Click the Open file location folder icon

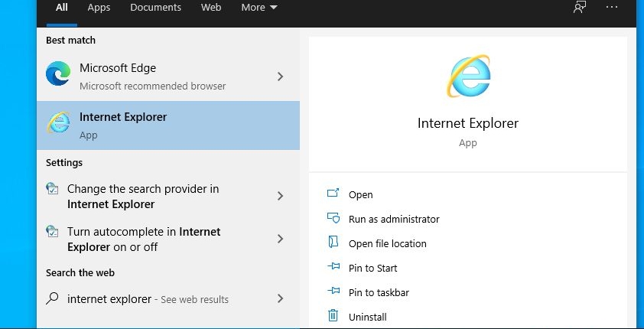click(333, 243)
